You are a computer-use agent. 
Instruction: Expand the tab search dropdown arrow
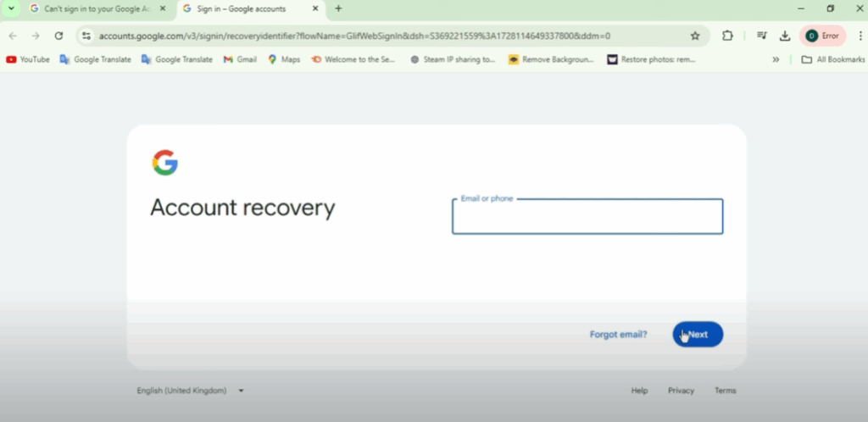[10, 8]
